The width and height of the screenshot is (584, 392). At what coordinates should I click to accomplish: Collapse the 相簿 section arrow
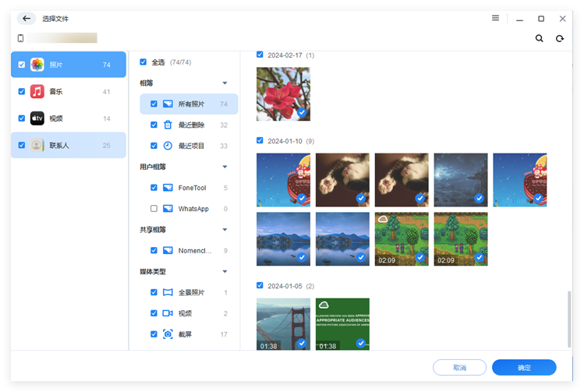225,83
